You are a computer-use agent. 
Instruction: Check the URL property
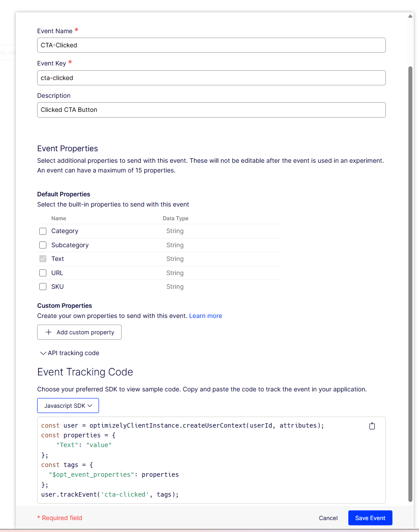[42, 272]
